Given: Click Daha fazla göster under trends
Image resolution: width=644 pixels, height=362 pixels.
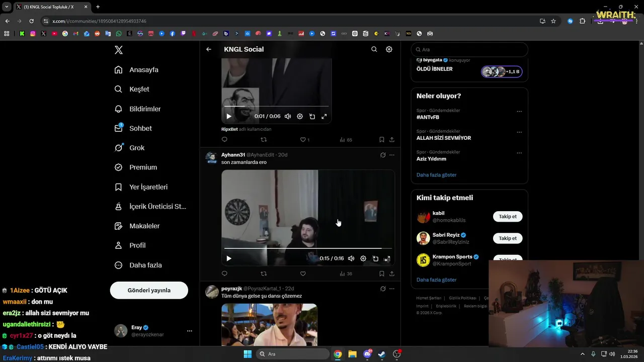Looking at the screenshot, I should 437,175.
